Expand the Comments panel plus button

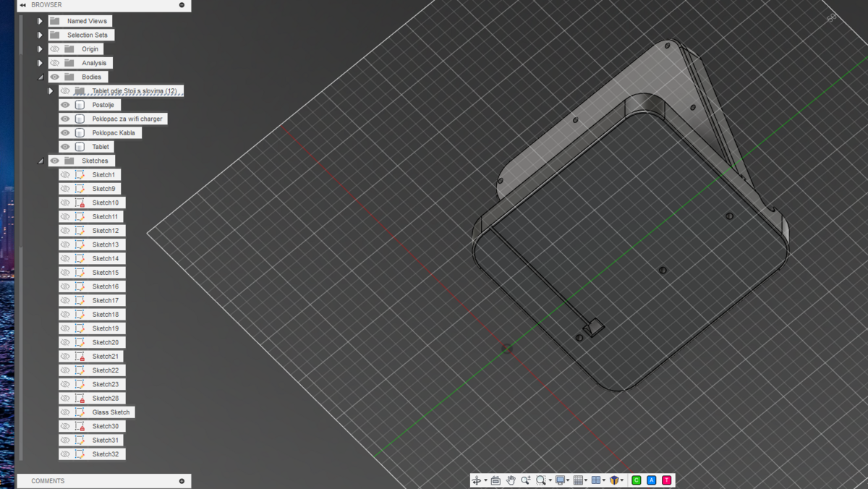(182, 481)
